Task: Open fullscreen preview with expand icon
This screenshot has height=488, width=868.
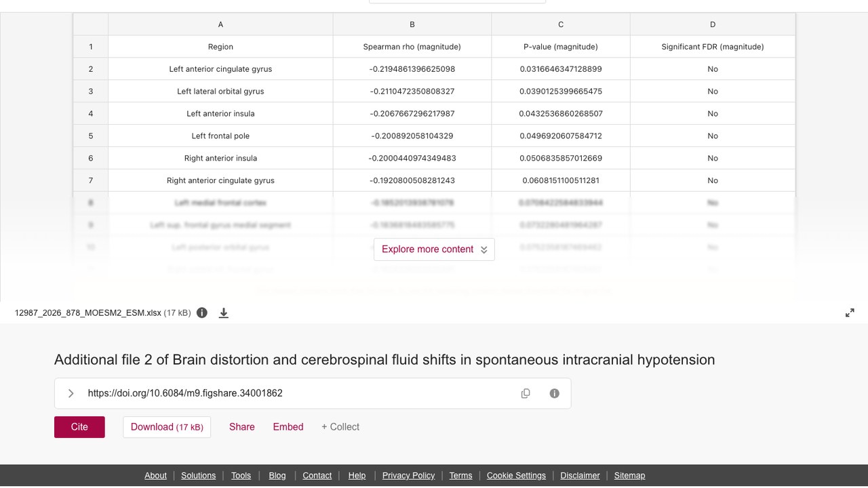Action: coord(850,312)
